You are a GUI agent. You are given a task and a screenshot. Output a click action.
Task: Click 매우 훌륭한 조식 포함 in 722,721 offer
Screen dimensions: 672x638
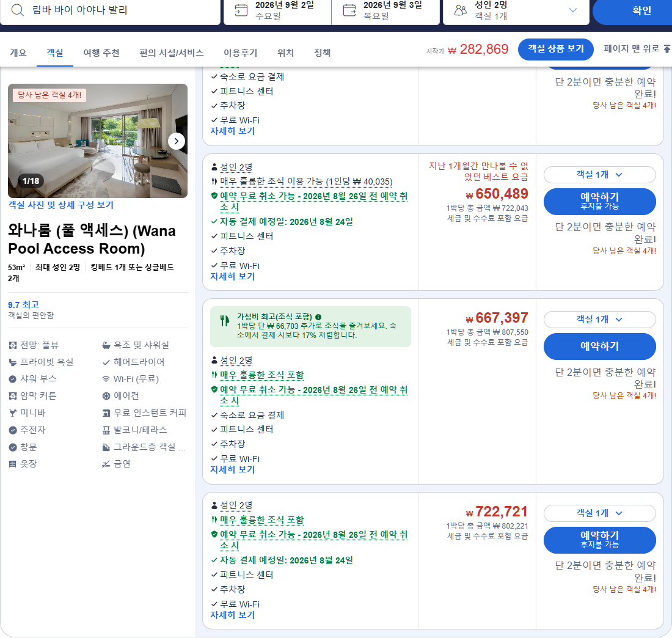[262, 520]
